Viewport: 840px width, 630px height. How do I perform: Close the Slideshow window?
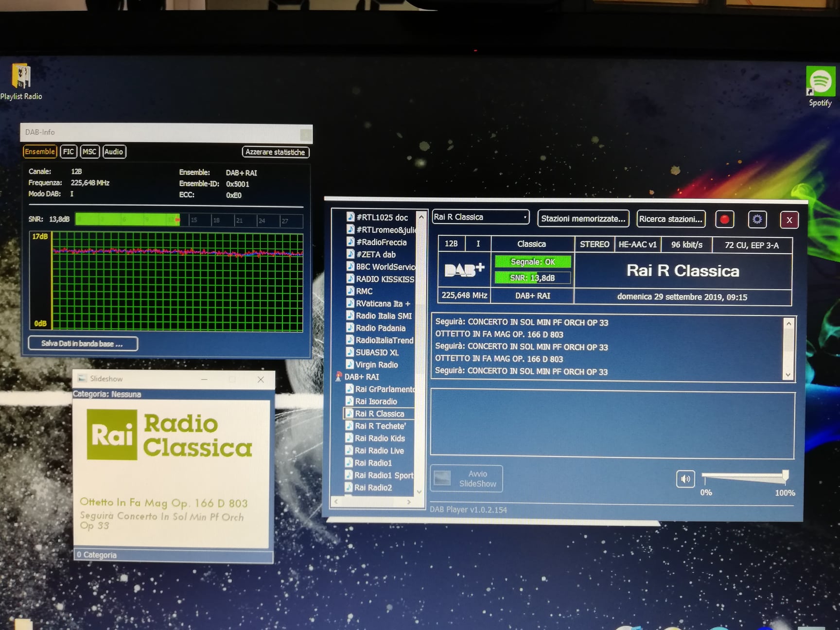pyautogui.click(x=261, y=379)
